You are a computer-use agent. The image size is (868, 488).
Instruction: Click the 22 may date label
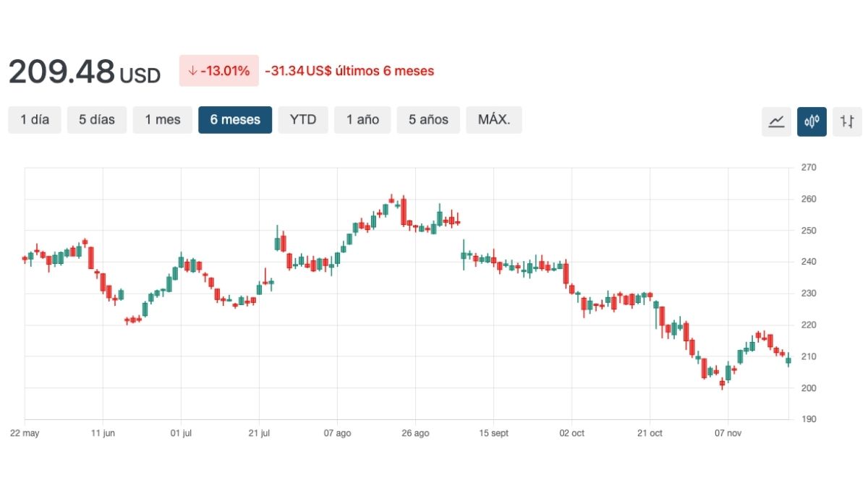(x=25, y=433)
